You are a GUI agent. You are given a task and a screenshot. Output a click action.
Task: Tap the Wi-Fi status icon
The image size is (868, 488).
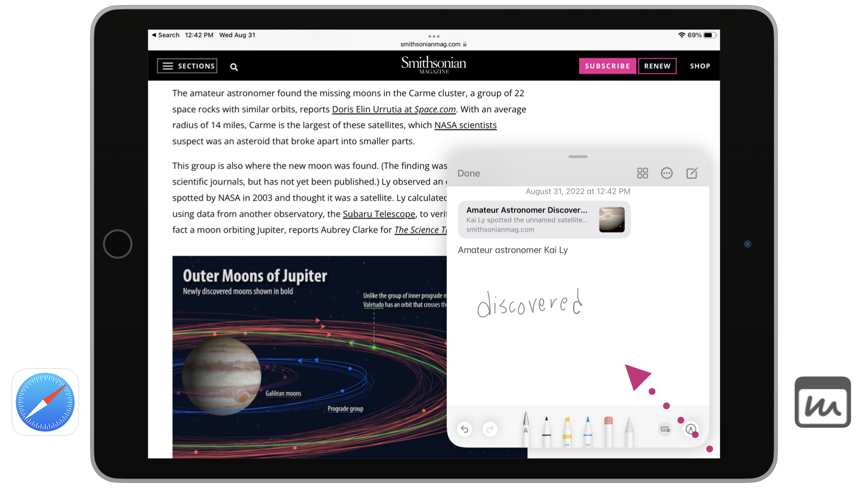pos(681,35)
